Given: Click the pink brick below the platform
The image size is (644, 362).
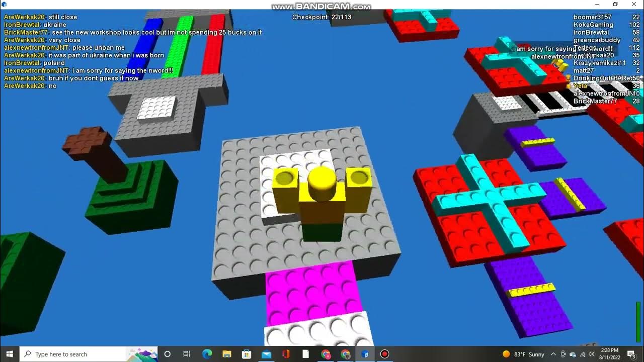Looking at the screenshot, I should click(x=313, y=293).
